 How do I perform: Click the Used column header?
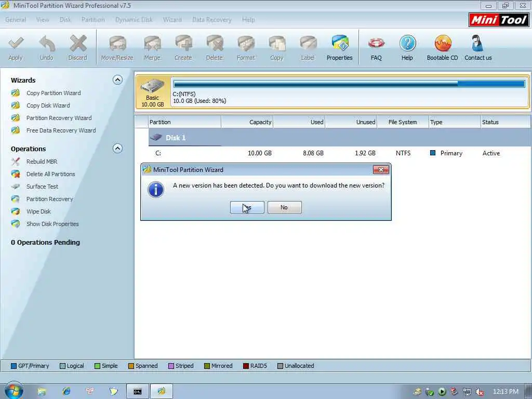click(x=299, y=122)
